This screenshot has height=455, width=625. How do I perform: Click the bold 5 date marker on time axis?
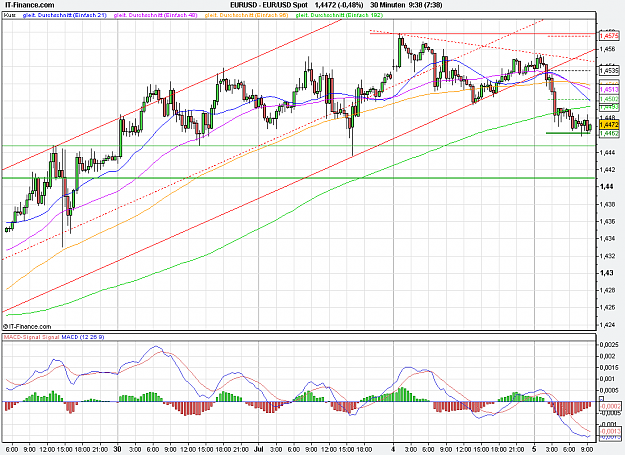[535, 449]
